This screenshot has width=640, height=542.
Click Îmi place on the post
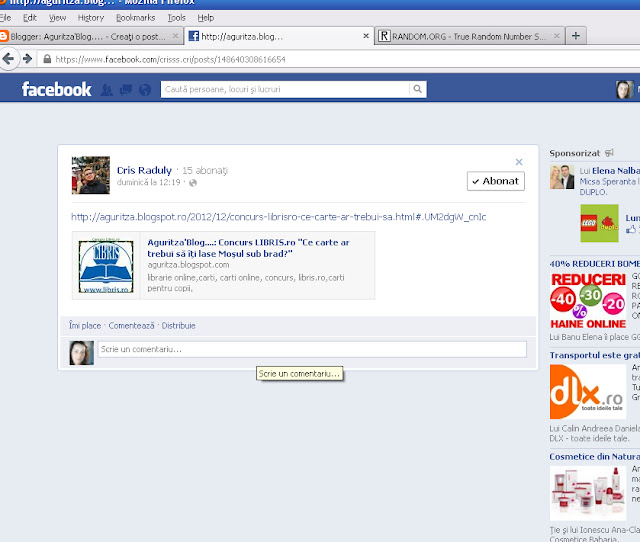click(x=85, y=326)
